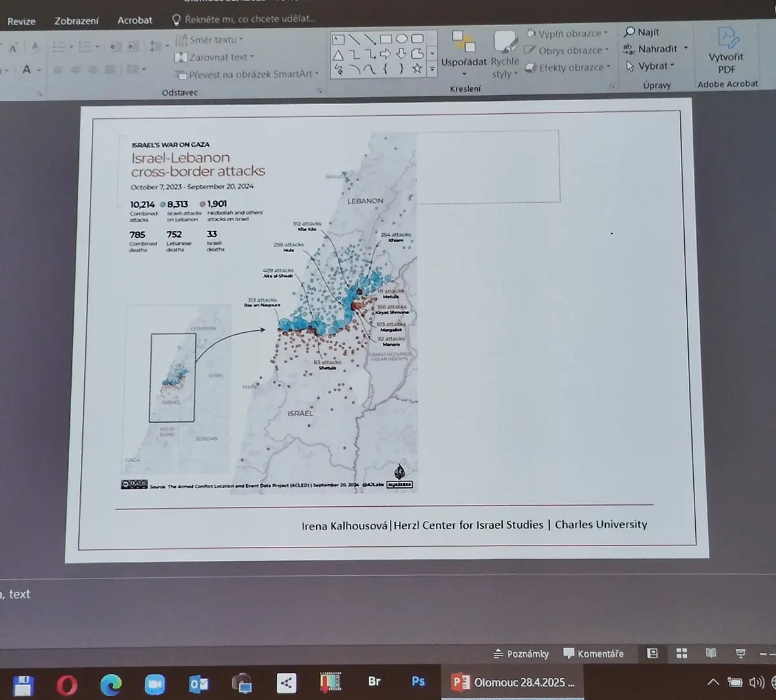Open the Zarovnat text dropdown
This screenshot has height=700, width=776.
pyautogui.click(x=214, y=57)
